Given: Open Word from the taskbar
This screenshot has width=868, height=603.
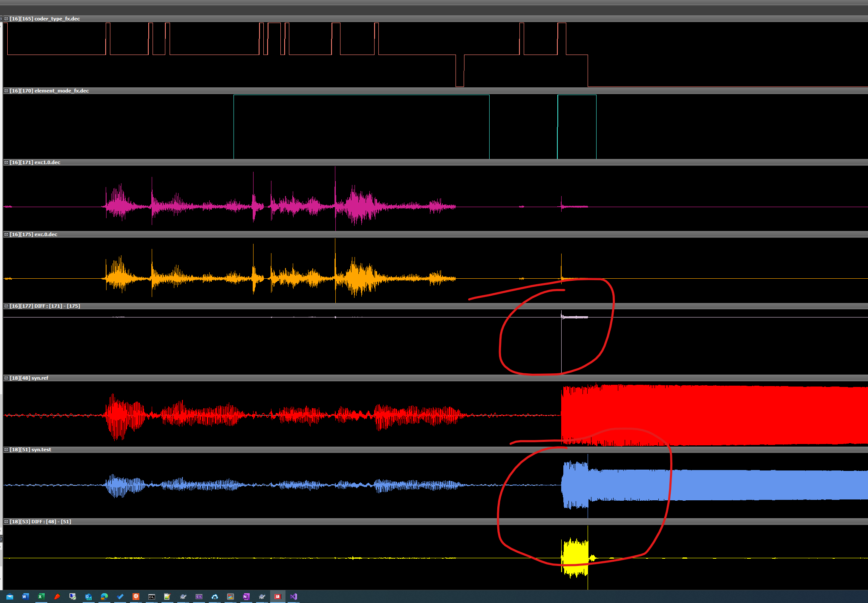Looking at the screenshot, I should 25,597.
